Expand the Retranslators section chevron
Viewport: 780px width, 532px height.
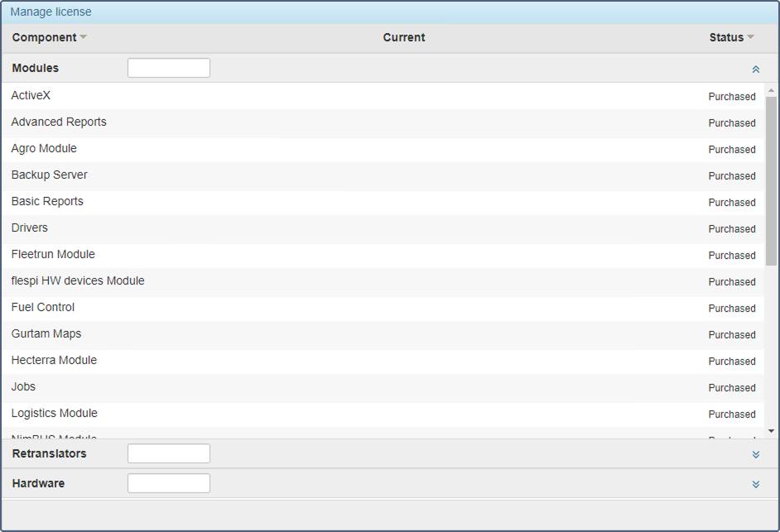[x=755, y=454]
